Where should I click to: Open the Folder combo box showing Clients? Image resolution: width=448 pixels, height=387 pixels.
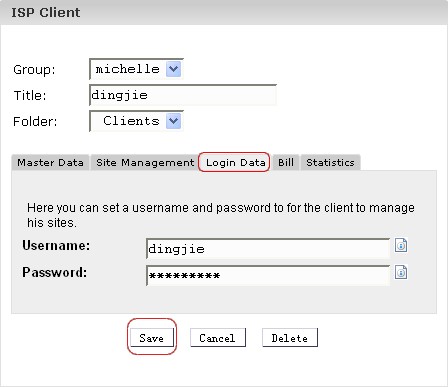click(x=136, y=121)
